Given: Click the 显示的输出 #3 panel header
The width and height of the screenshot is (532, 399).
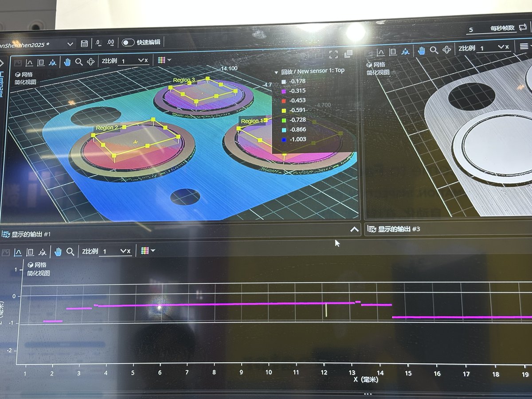Looking at the screenshot, I should click(394, 229).
